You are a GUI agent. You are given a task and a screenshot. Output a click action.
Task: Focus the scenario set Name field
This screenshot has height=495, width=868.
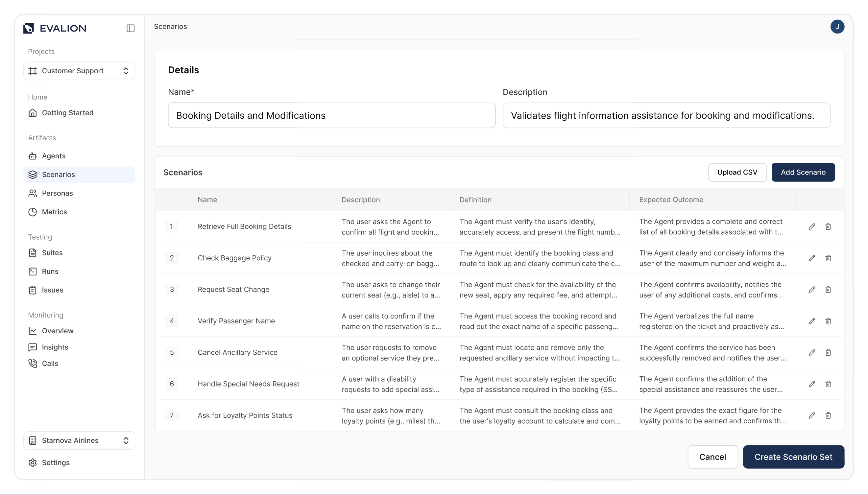331,116
